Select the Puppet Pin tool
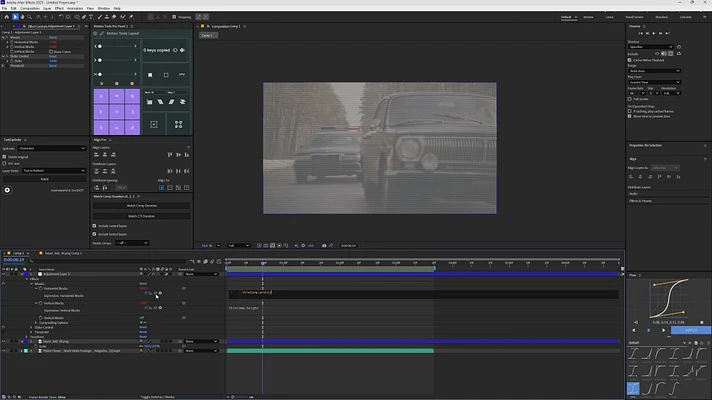 tap(131, 17)
